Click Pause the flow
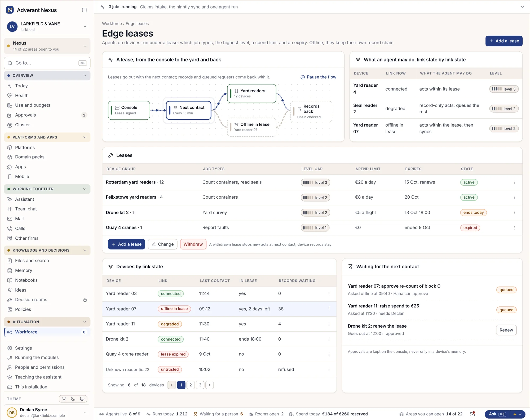Viewport: 530px width, 420px height. 318,77
